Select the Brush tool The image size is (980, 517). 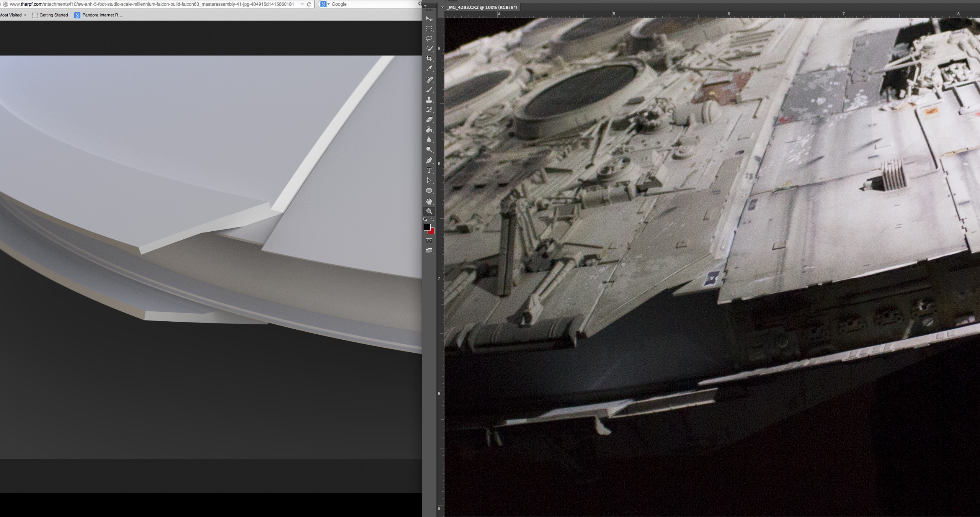[429, 90]
